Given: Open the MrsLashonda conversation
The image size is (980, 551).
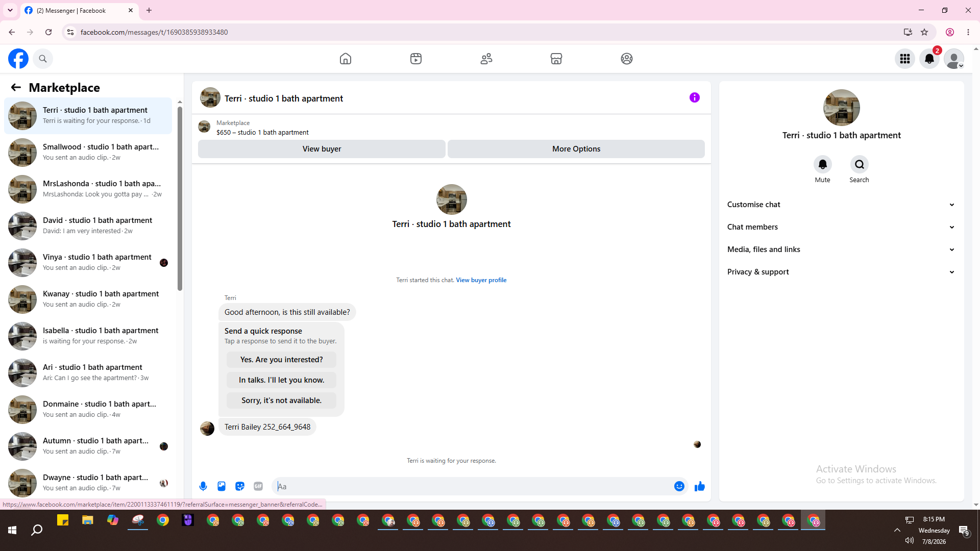Looking at the screenshot, I should coord(88,189).
